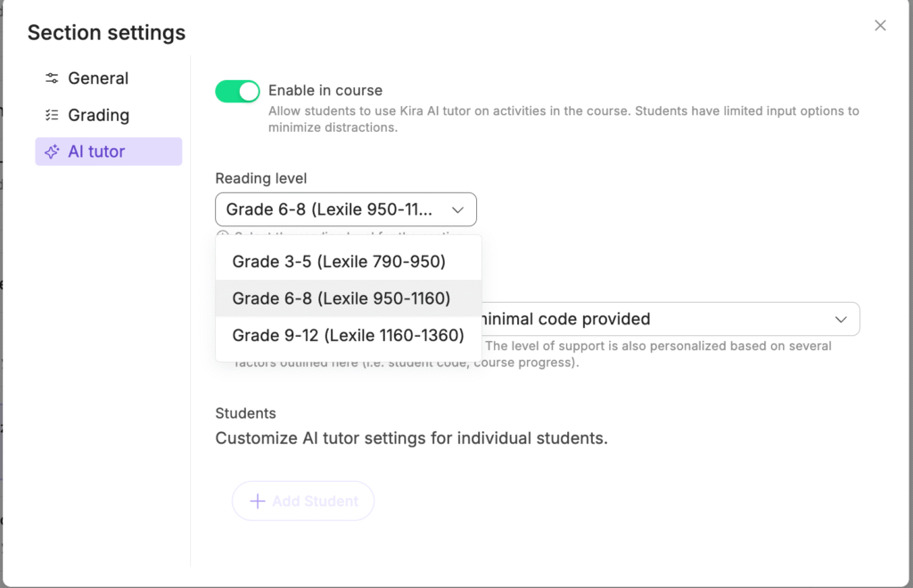Pick Grade 9-12 (Lexile 1160-1360) option
Image resolution: width=913 pixels, height=588 pixels.
[x=348, y=335]
